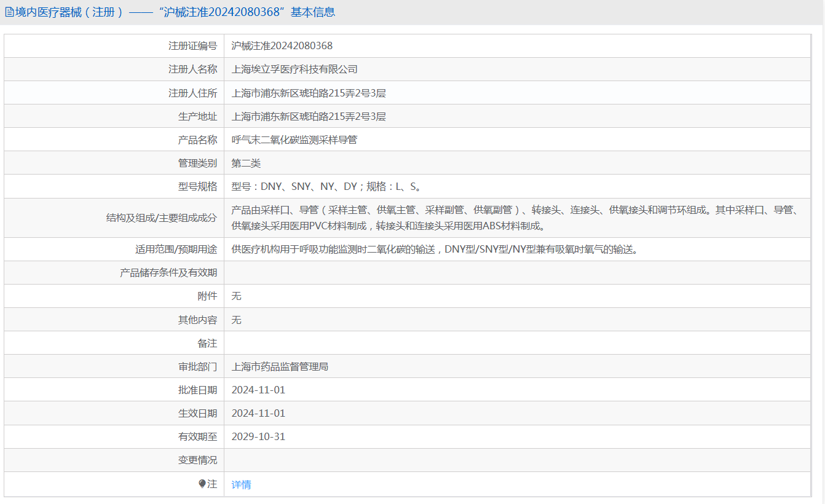Click the 有效期至 label
Image resolution: width=825 pixels, height=504 pixels.
coord(198,437)
